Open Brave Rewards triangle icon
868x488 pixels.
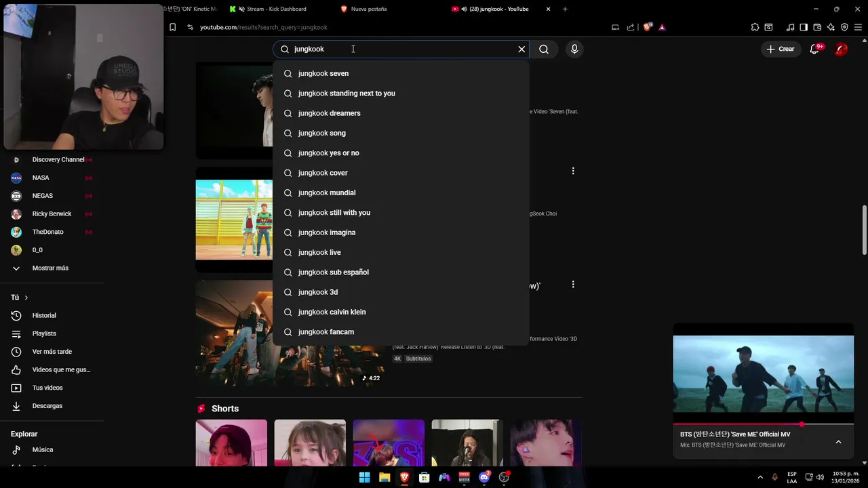point(662,27)
